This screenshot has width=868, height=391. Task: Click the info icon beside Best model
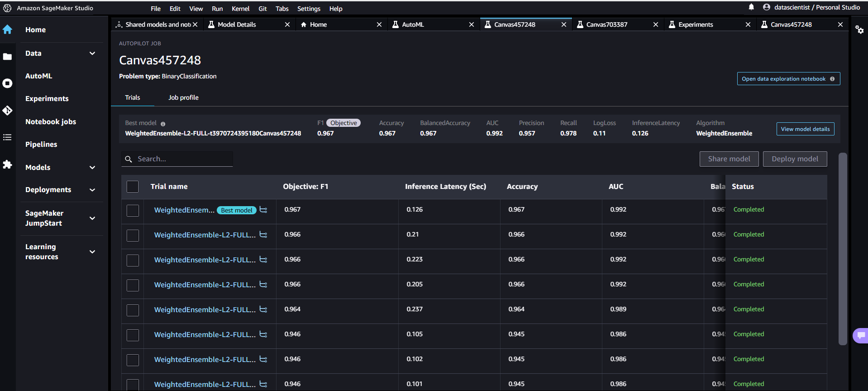click(163, 124)
